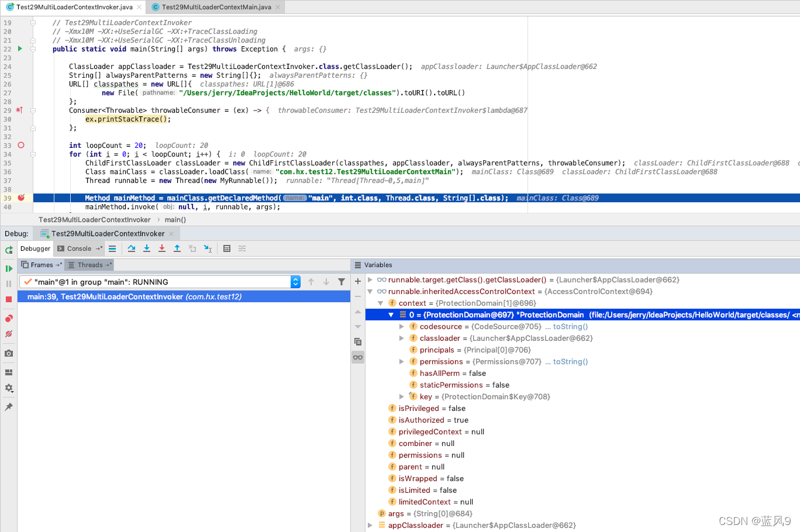Screen dimensions: 800x532
Task: Remove the watch with minus icon
Action: pyautogui.click(x=358, y=296)
